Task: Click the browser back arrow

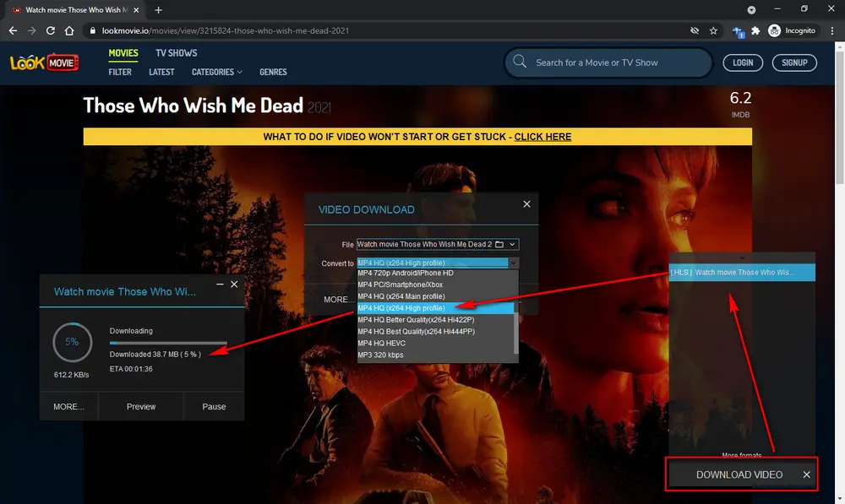Action: (13, 30)
